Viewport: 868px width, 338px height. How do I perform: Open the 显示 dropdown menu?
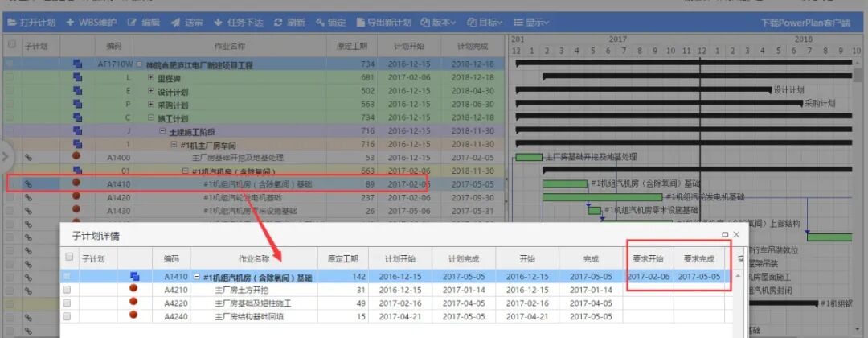531,23
